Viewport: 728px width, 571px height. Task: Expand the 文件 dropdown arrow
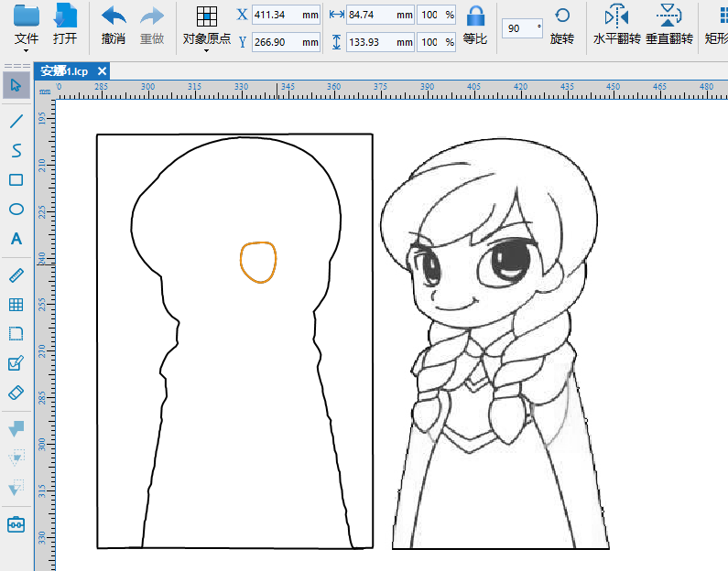[26, 50]
